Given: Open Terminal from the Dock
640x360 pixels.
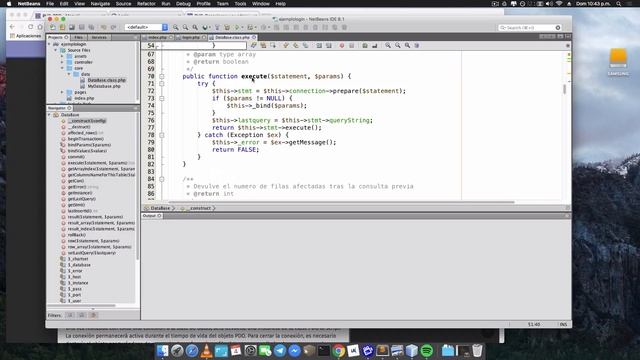Looking at the screenshot, I should 324,351.
